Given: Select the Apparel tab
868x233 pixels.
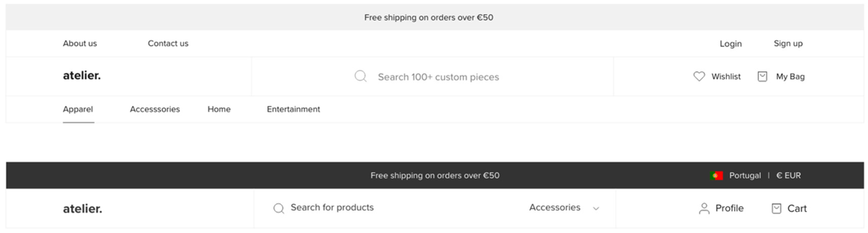Looking at the screenshot, I should click(x=78, y=109).
